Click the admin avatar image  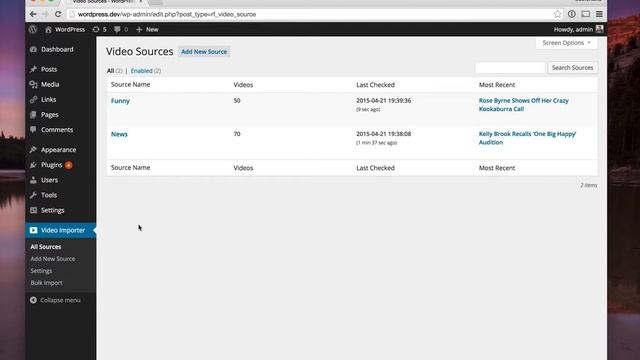tap(599, 29)
